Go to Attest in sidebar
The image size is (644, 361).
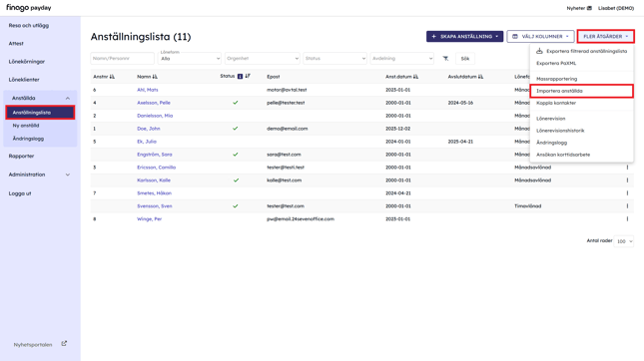click(x=16, y=44)
